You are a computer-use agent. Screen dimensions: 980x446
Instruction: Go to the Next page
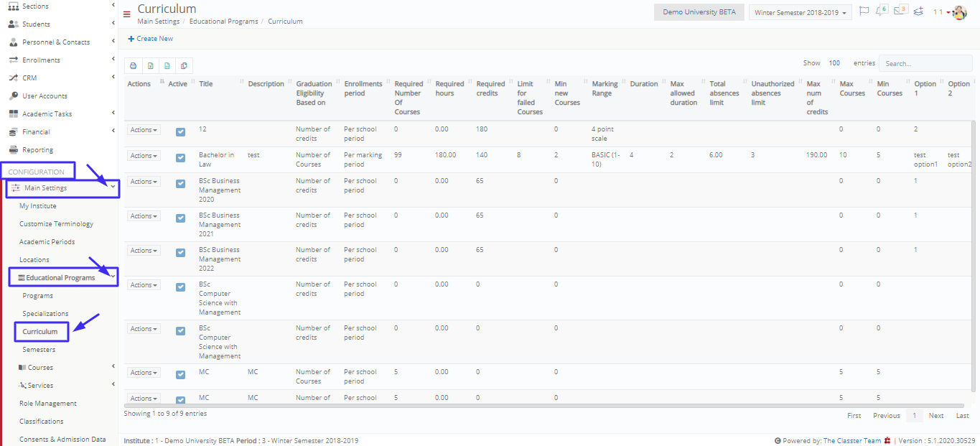[936, 416]
